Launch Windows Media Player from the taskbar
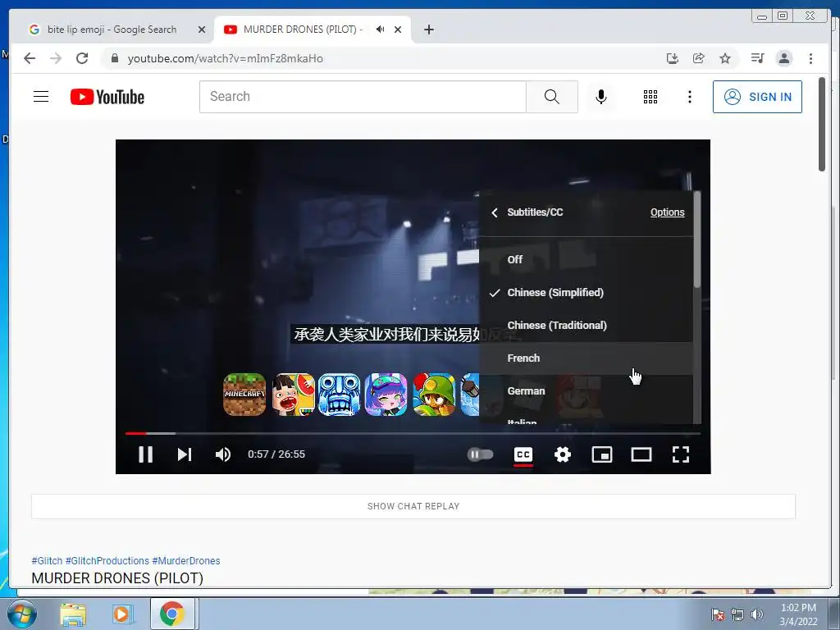Viewport: 840px width, 630px height. point(122,614)
